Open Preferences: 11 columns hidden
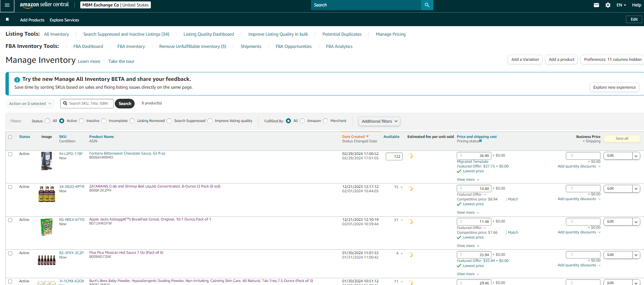 coord(612,59)
